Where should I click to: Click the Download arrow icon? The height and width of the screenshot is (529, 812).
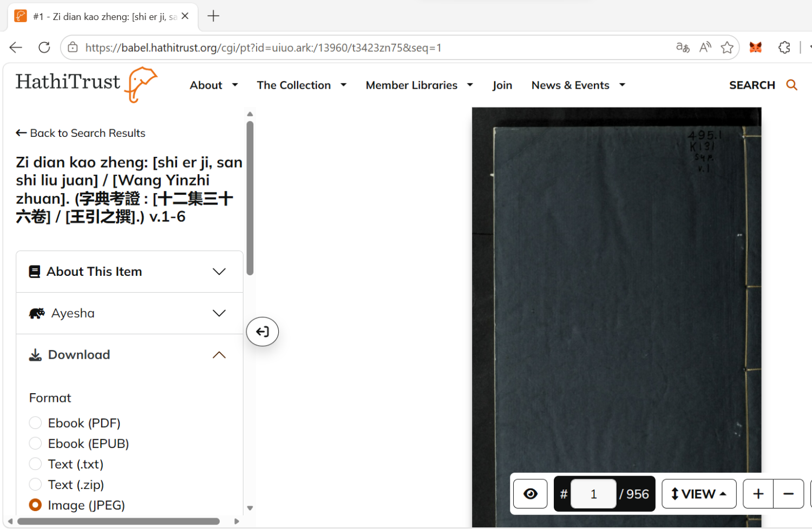35,355
